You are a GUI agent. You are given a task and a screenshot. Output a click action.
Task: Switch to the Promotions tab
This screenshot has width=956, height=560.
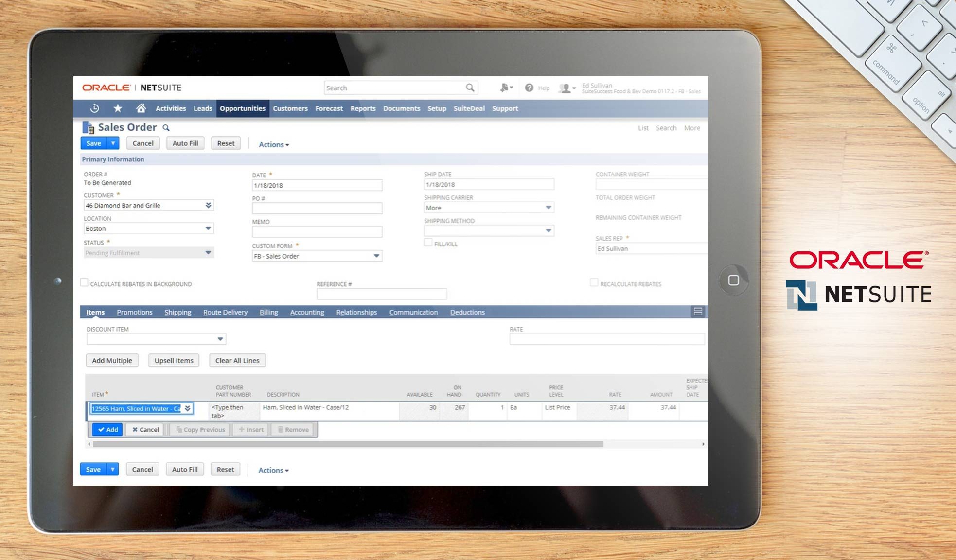(x=134, y=312)
